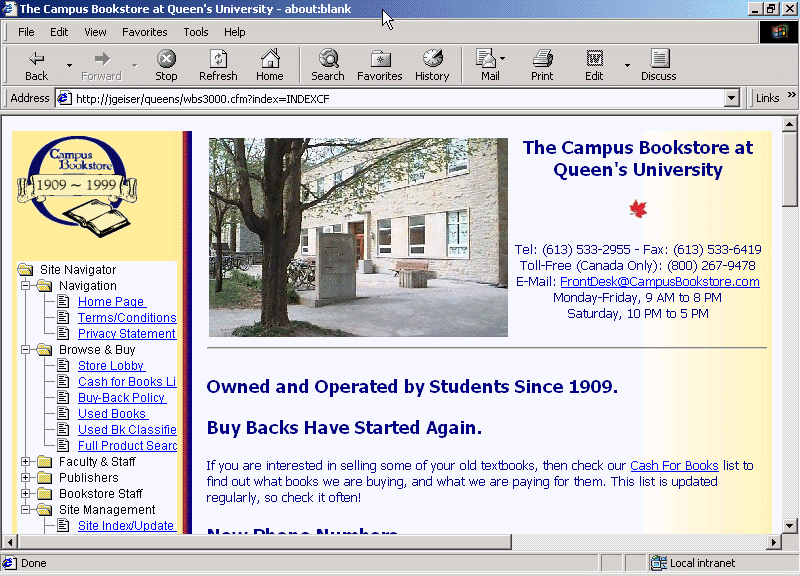Click the document icon beside Used Books
This screenshot has height=576, width=800.
tap(63, 413)
